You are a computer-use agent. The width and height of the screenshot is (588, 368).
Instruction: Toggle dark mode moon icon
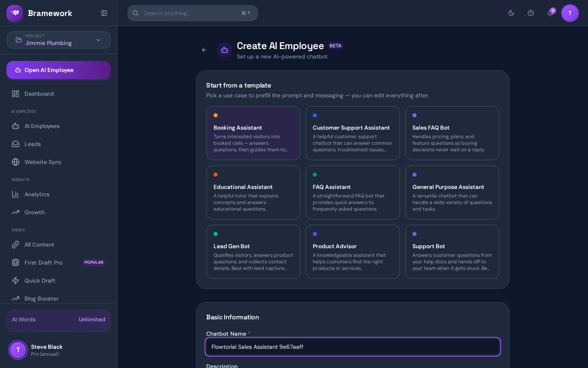point(511,13)
